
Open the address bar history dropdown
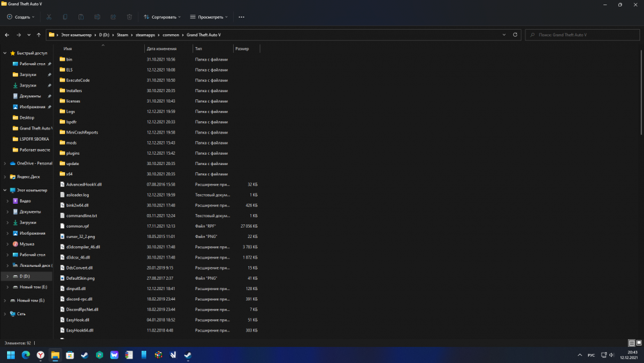pos(504,35)
